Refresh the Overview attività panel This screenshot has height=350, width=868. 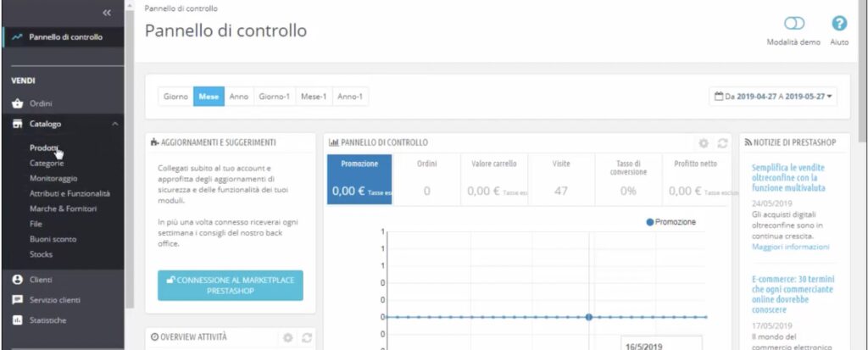[x=307, y=337]
